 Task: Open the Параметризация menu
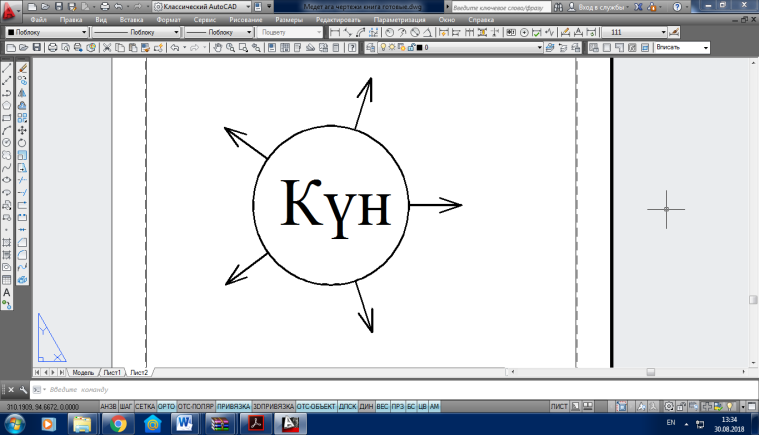pyautogui.click(x=399, y=20)
